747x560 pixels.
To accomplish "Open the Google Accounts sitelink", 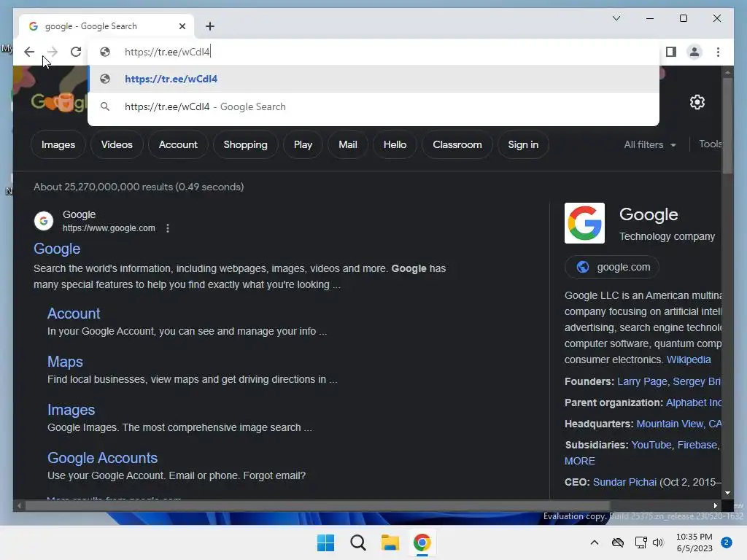I will tap(102, 458).
